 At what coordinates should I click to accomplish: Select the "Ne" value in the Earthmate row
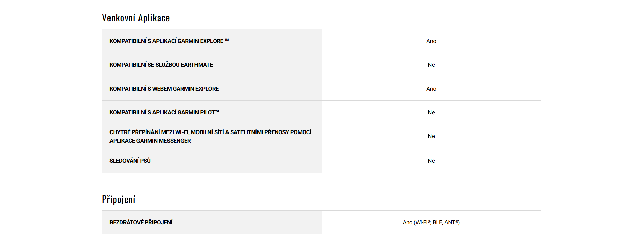[431, 65]
